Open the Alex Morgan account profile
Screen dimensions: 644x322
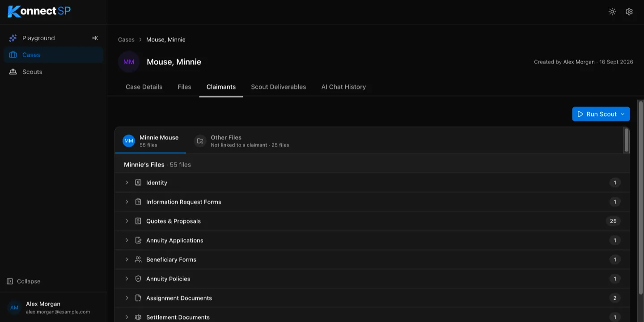point(53,308)
